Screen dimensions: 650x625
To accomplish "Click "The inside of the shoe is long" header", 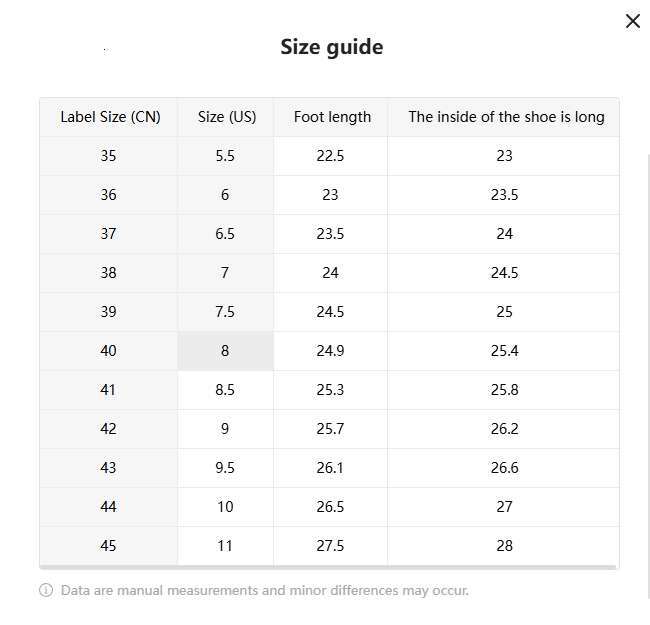I will [x=505, y=117].
